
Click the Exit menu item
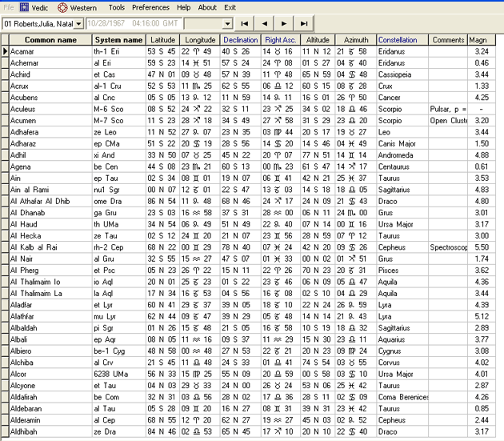[x=230, y=7]
